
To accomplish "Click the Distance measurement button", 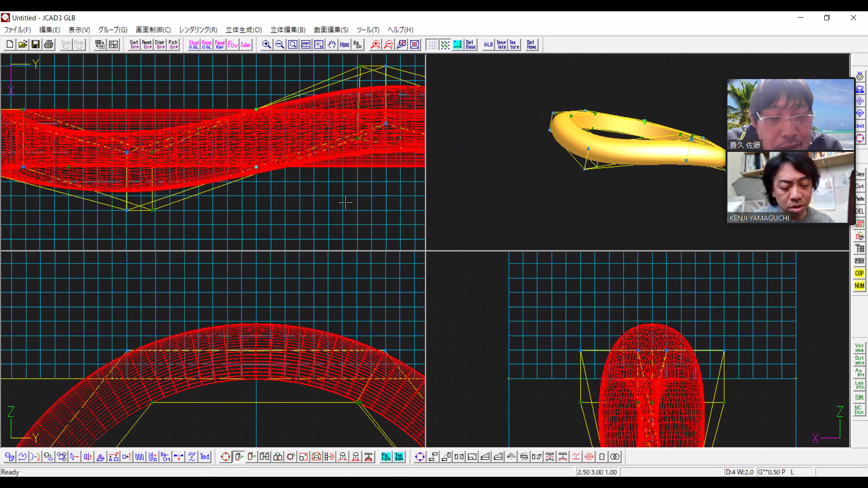I will 859,360.
